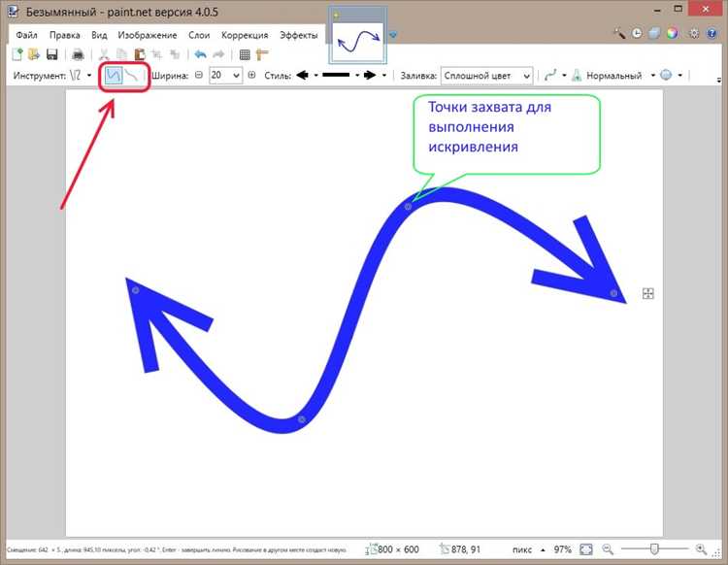This screenshot has height=565, width=728.
Task: Toggle the Tools window icon
Action: 619,33
